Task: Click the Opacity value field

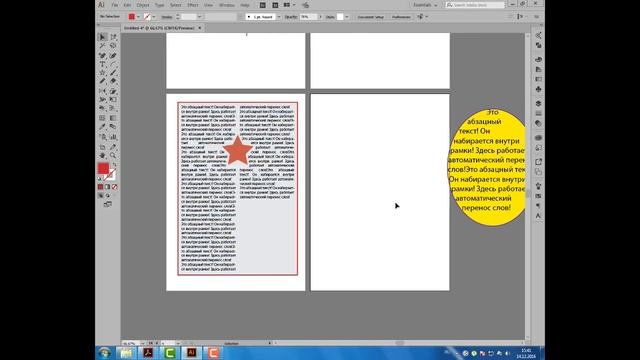Action: (308, 17)
